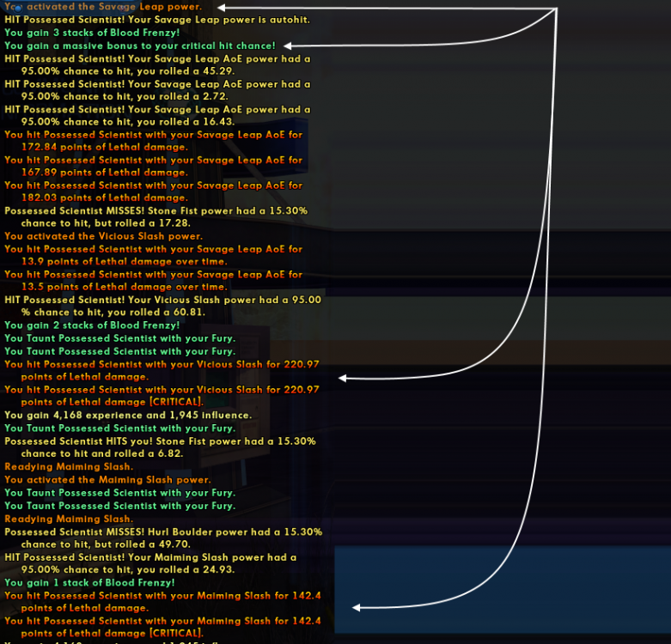Click the Hurl Boulder MISSES entry rolled 49.70
This screenshot has width=671, height=644.
(163, 538)
